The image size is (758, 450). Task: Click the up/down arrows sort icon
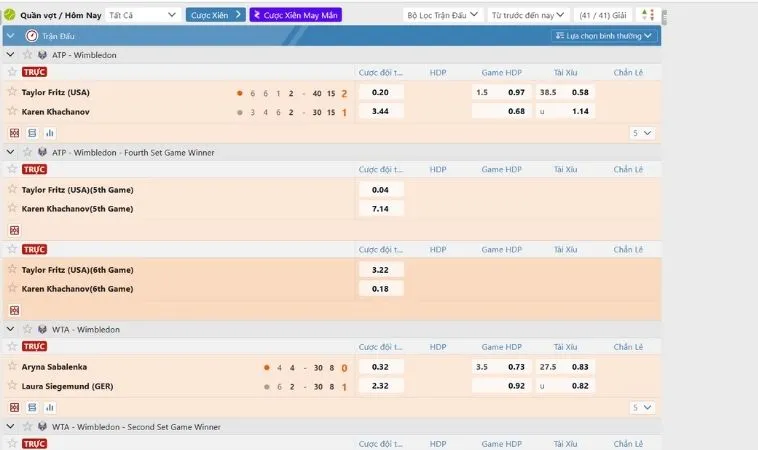point(648,15)
